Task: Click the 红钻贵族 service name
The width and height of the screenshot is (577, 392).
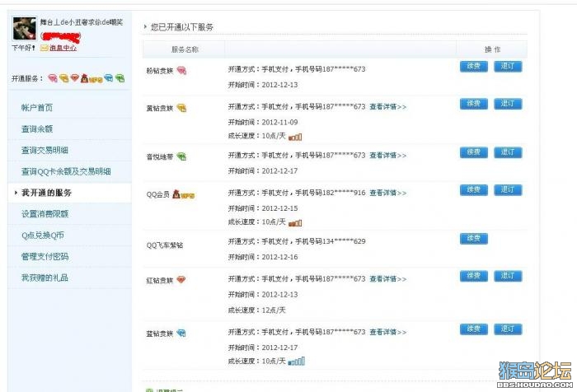Action: tap(160, 281)
